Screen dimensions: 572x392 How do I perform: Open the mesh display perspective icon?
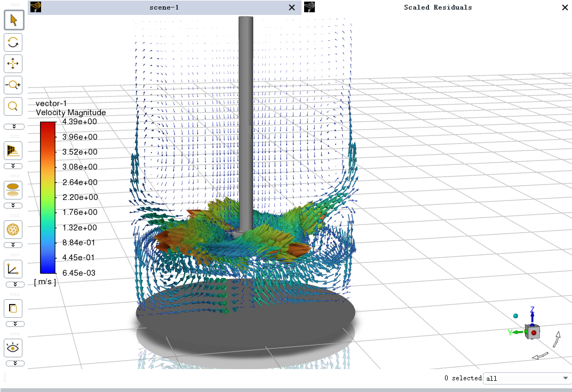coord(13,150)
